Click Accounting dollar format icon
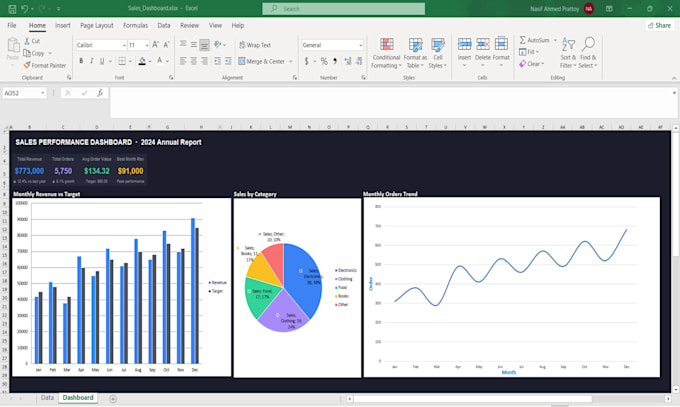The height and width of the screenshot is (407, 680). tap(307, 61)
